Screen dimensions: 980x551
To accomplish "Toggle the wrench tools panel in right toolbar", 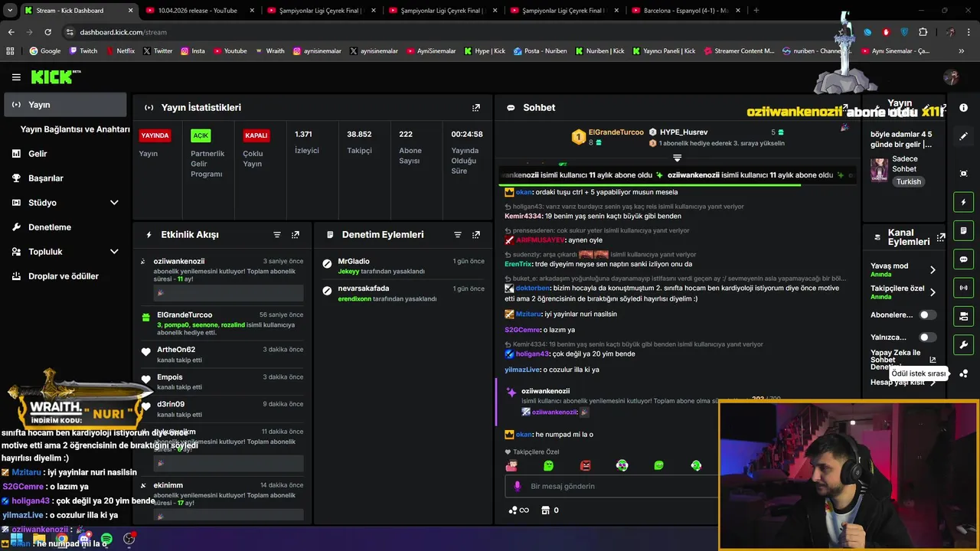I will (964, 344).
